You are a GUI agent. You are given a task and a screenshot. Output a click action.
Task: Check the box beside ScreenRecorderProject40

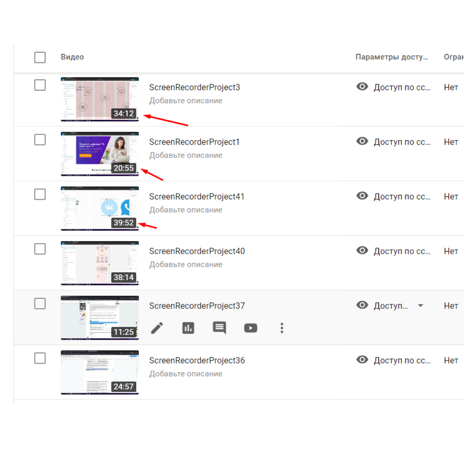(x=40, y=249)
